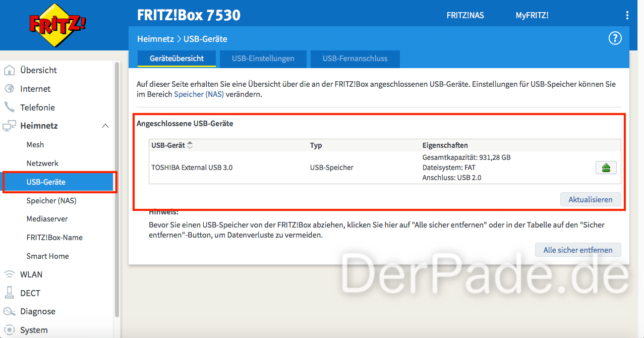Click the Anschluss: USB 2.0 entry

pos(452,178)
